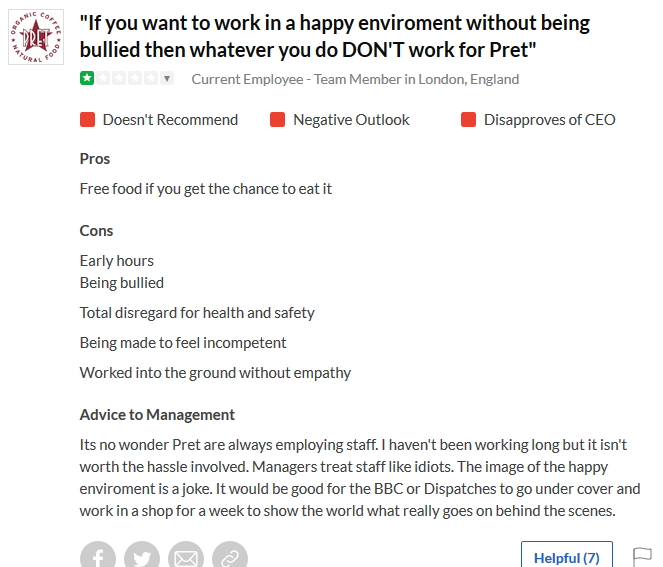Share the review via email icon
663x567 pixels.
[x=186, y=556]
